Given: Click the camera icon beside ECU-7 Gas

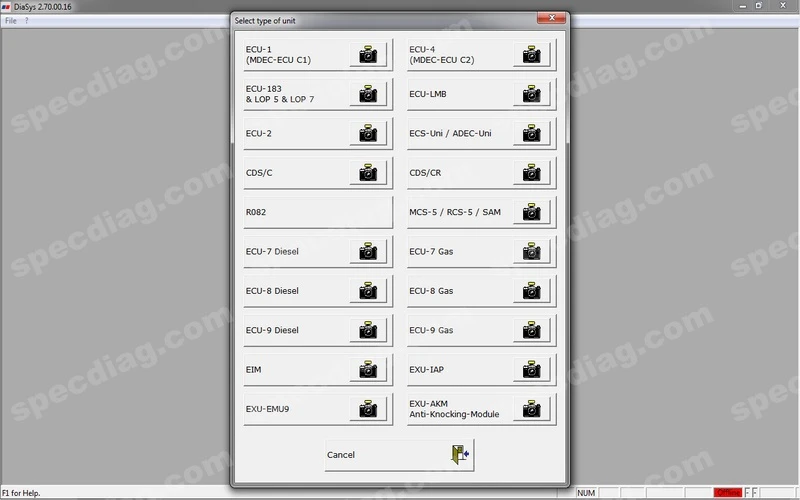Looking at the screenshot, I should tap(531, 252).
